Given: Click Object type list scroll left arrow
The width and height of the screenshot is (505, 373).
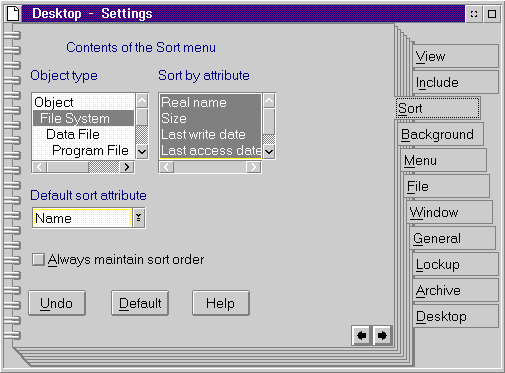Looking at the screenshot, I should point(40,167).
